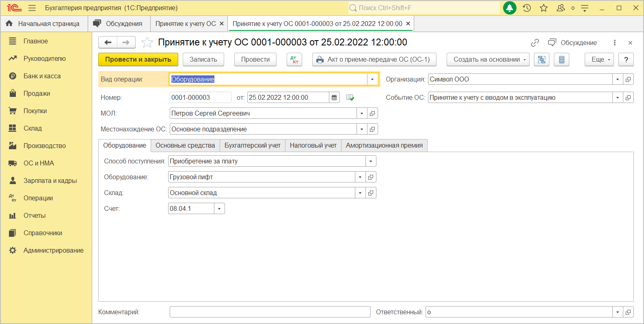Open the Еще menu button

599,60
